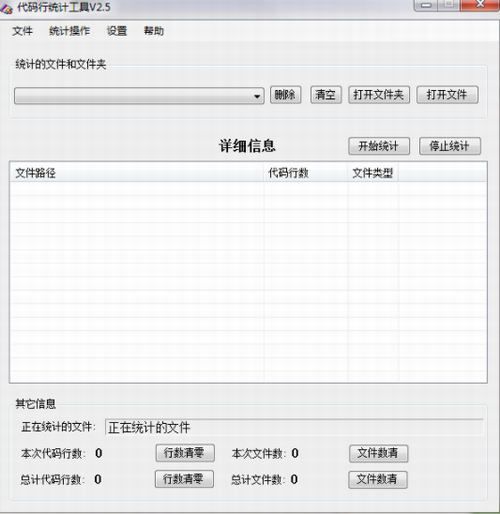Image resolution: width=500 pixels, height=514 pixels.
Task: Click the 打开文件 button
Action: click(x=447, y=95)
